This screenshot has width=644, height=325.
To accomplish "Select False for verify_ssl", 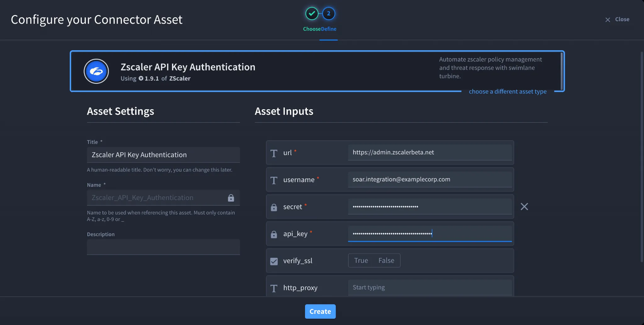I will tap(386, 261).
